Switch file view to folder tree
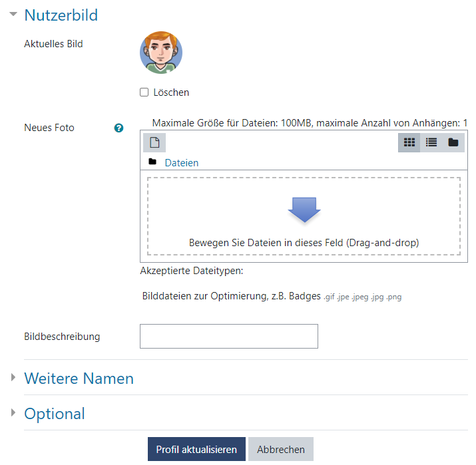The width and height of the screenshot is (476, 465). tap(453, 142)
